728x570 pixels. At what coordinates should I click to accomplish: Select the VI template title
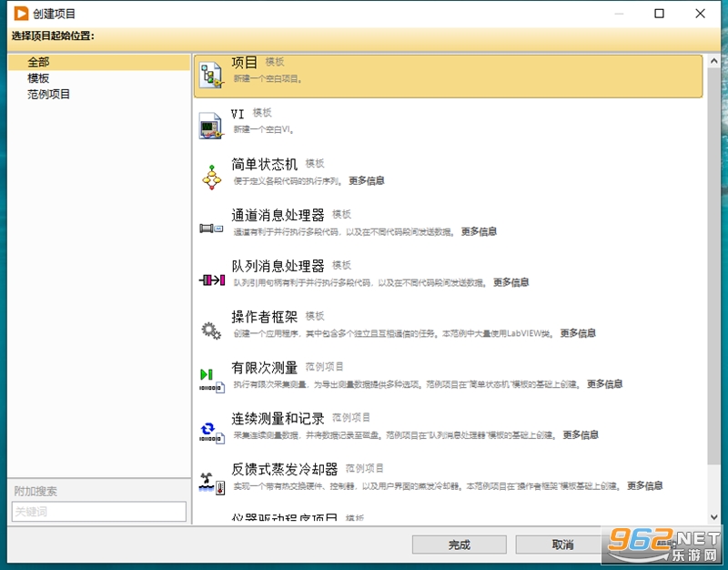click(238, 113)
